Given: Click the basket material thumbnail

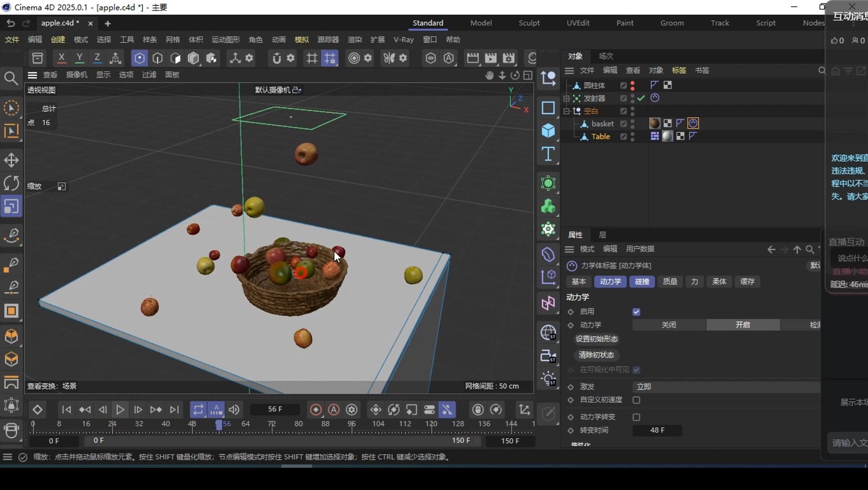Looking at the screenshot, I should (x=655, y=123).
